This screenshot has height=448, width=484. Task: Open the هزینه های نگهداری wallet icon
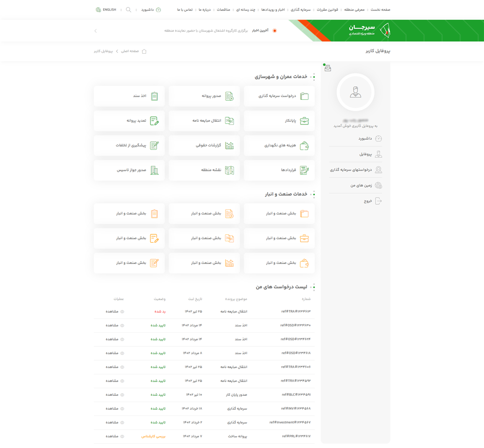click(x=304, y=145)
